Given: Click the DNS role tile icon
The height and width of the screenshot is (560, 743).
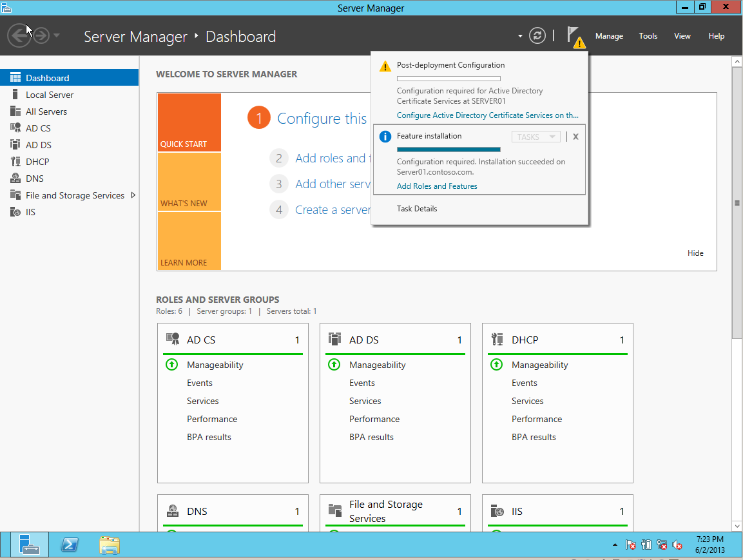Looking at the screenshot, I should [x=173, y=511].
